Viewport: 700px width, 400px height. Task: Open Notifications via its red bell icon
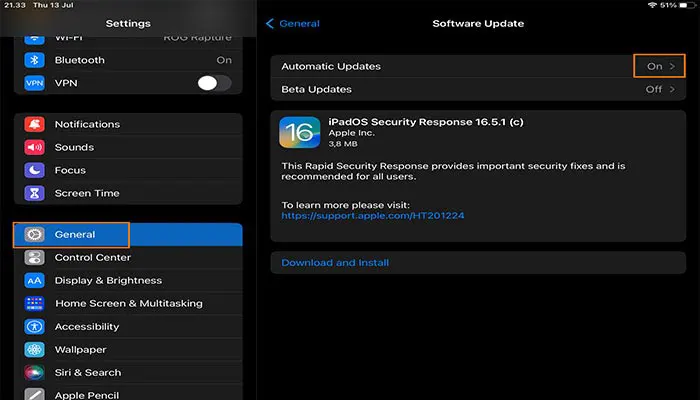(35, 125)
